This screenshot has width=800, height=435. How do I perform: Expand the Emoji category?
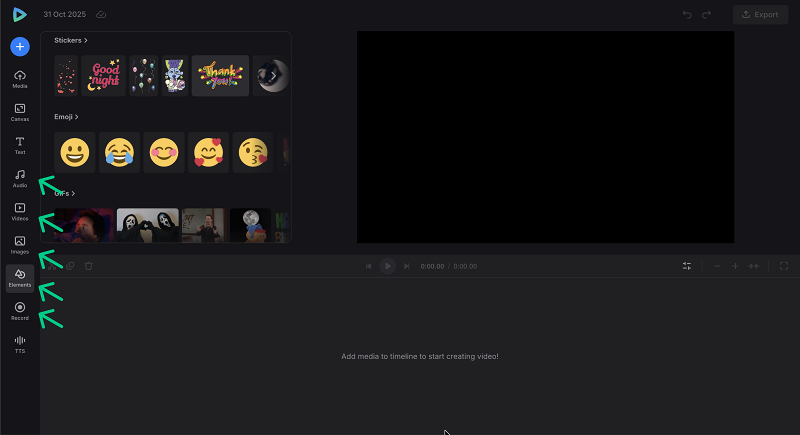pyautogui.click(x=66, y=117)
